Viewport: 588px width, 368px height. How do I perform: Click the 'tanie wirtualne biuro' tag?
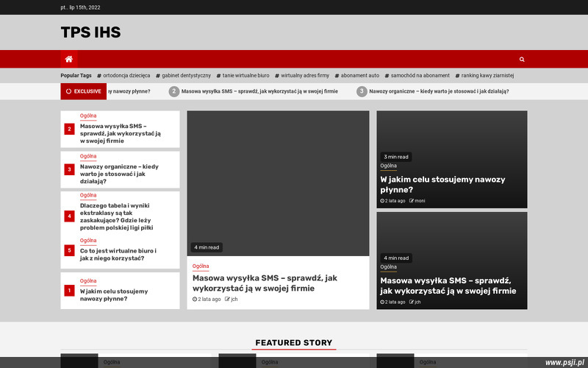pos(245,75)
